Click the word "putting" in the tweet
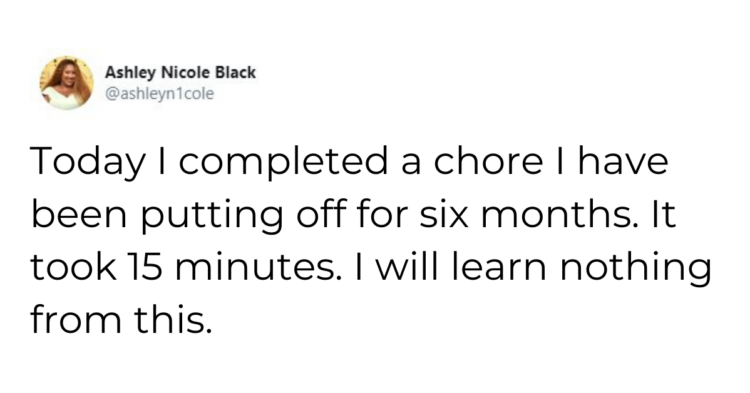The height and width of the screenshot is (393, 750). point(211,216)
